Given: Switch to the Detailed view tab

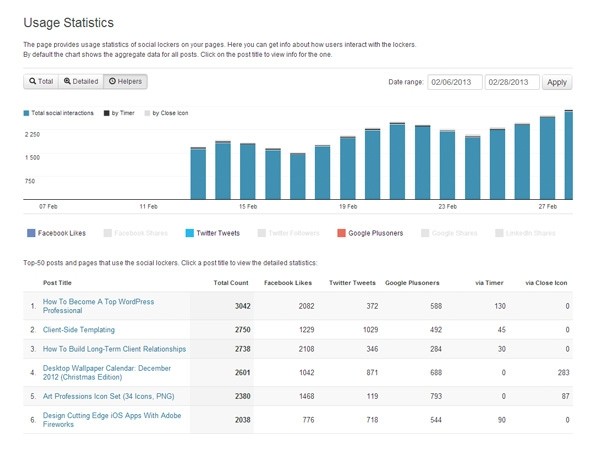Looking at the screenshot, I should point(79,80).
